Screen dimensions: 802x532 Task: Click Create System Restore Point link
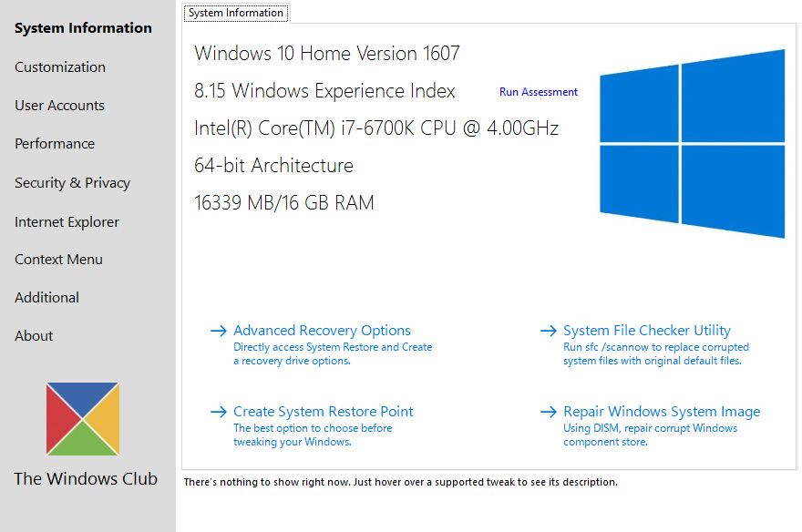(323, 412)
